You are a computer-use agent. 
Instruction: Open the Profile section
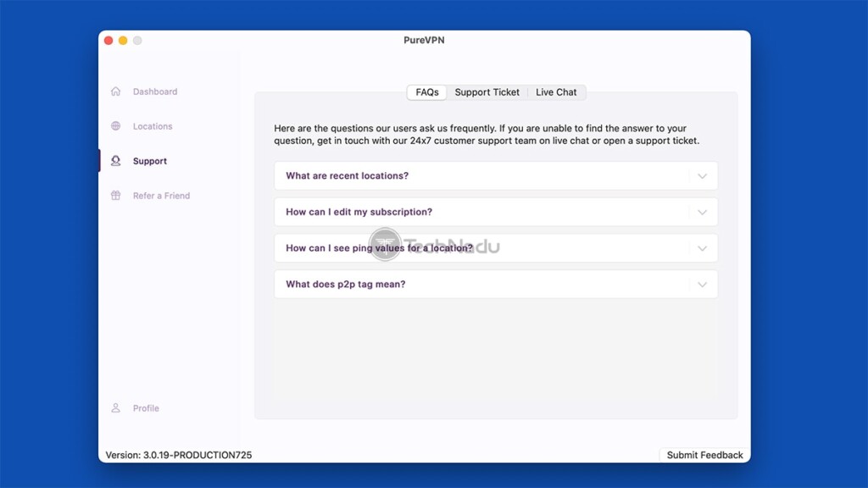(x=146, y=408)
